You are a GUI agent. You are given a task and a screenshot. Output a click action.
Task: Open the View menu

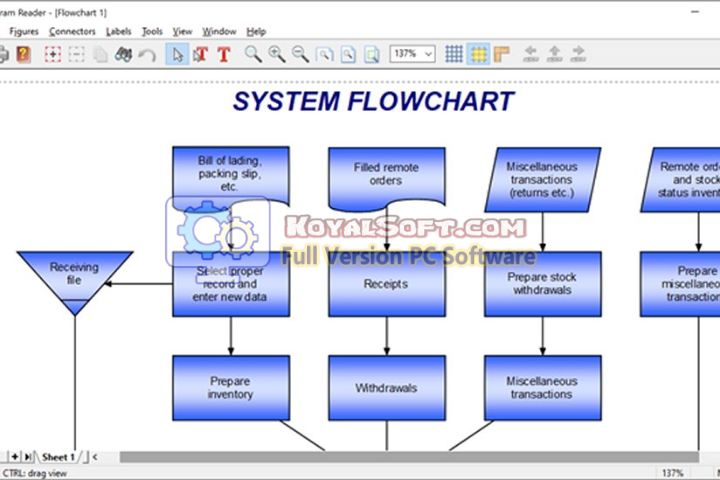[182, 32]
